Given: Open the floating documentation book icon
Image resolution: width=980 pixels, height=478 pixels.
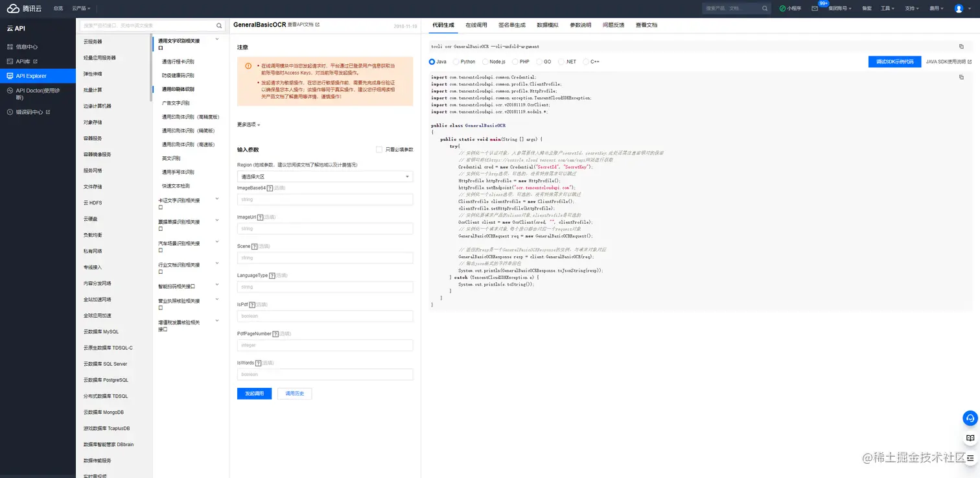Looking at the screenshot, I should [x=970, y=438].
